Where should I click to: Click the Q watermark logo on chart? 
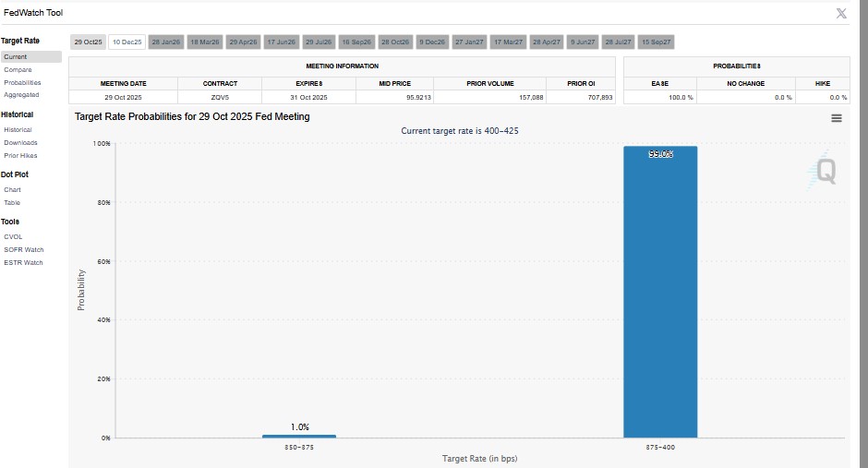tap(824, 171)
